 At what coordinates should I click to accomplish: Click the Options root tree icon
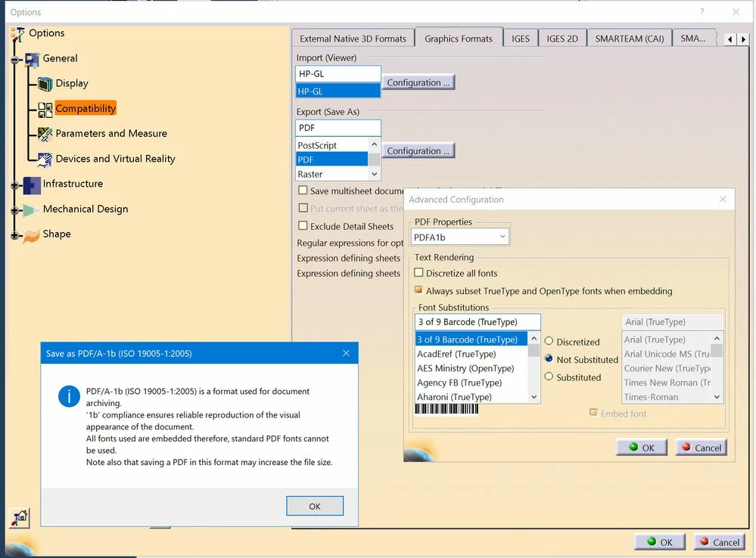pos(17,34)
